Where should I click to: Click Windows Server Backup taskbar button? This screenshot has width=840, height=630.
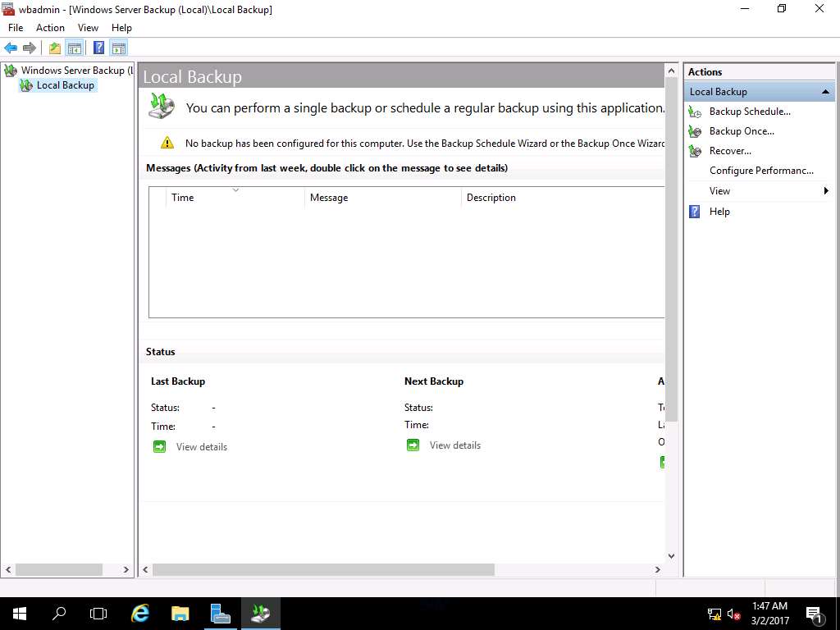pyautogui.click(x=261, y=614)
